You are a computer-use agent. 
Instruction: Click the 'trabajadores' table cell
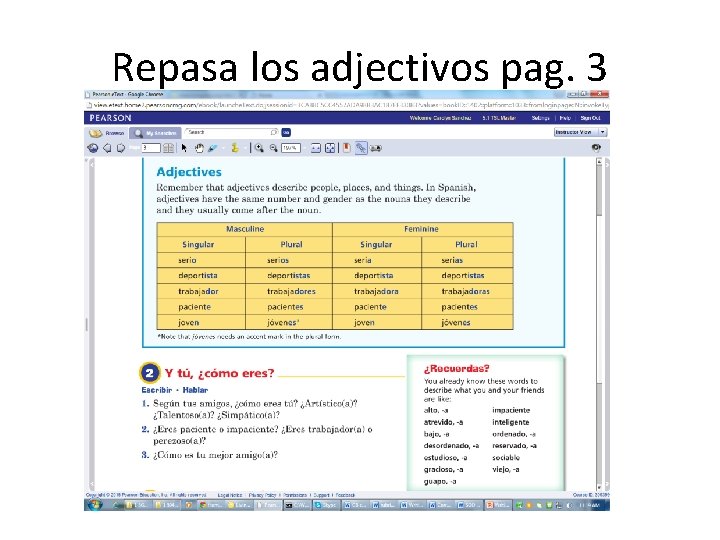point(291,292)
